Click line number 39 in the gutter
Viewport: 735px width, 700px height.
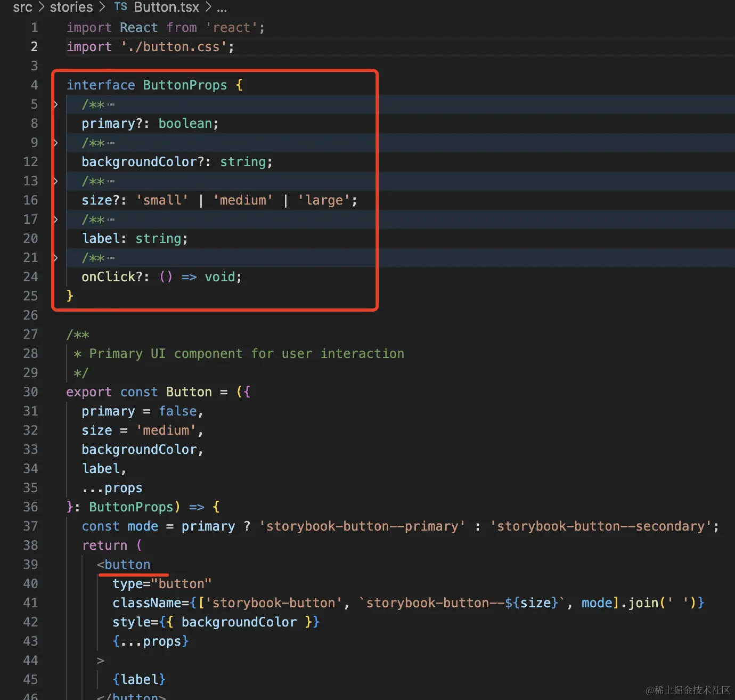click(x=30, y=565)
